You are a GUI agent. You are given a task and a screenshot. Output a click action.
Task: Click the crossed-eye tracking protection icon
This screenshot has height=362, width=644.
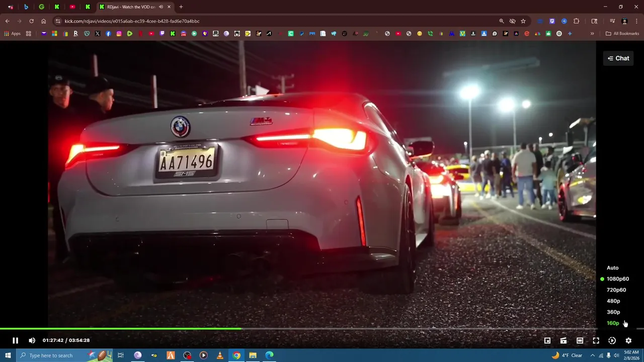pos(512,21)
